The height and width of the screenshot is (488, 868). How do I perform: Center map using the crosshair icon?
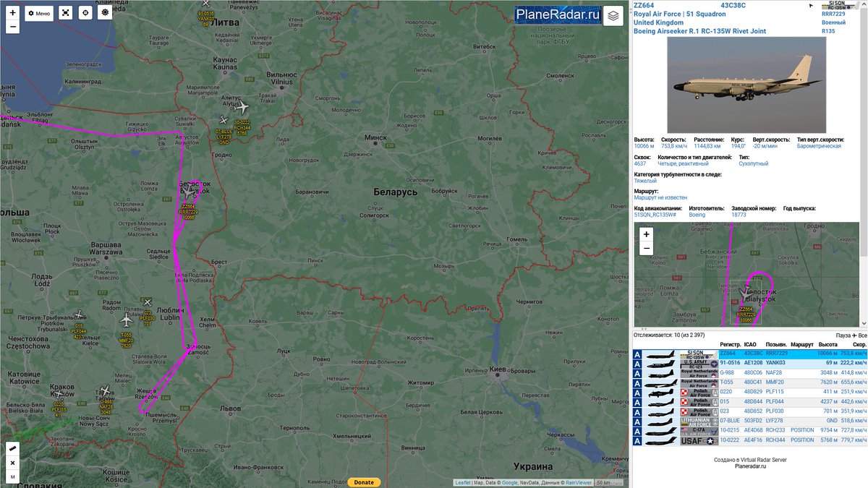85,13
